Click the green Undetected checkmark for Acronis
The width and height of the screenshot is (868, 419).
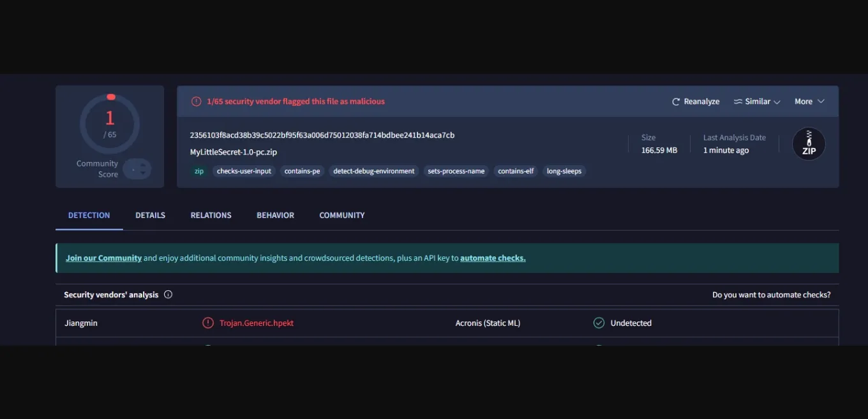(599, 323)
